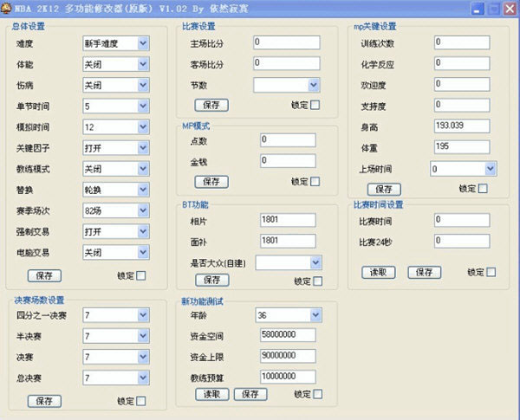Click 保存 button in 总体设置 section

[43, 275]
